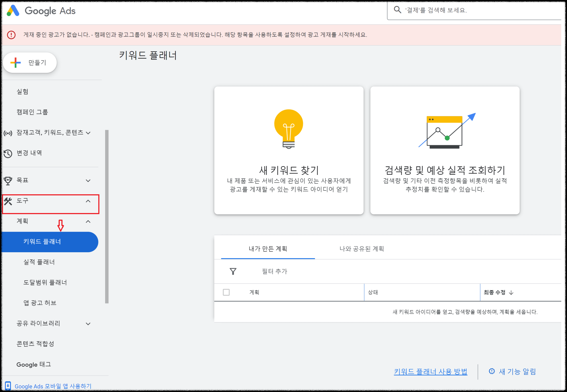Open 새 기능 알림 bell icon

pyautogui.click(x=492, y=371)
